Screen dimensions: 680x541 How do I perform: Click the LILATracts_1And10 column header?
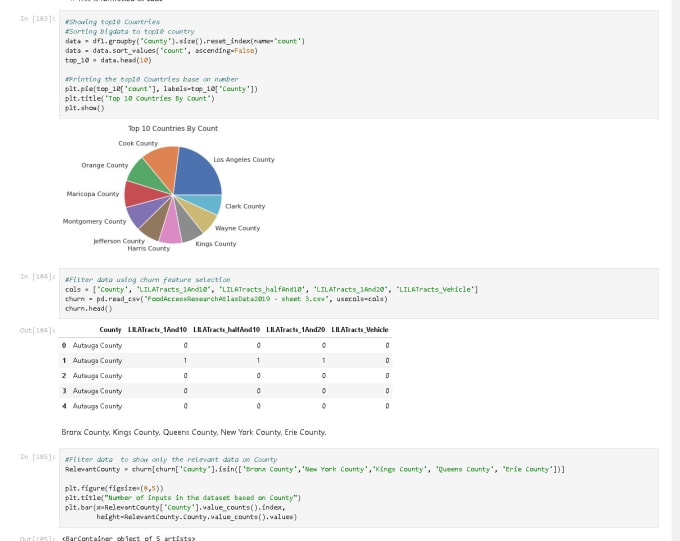157,330
